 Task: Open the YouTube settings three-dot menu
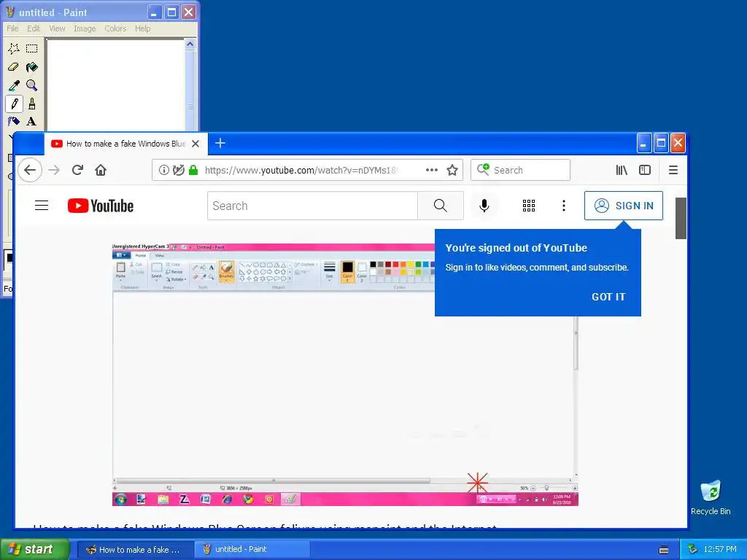coord(564,206)
